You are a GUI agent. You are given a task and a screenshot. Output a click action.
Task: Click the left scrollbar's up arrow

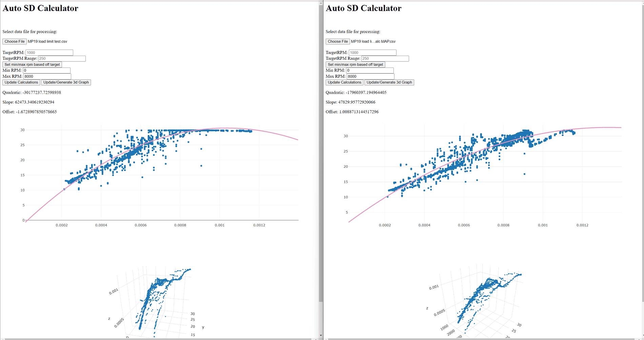point(321,3)
